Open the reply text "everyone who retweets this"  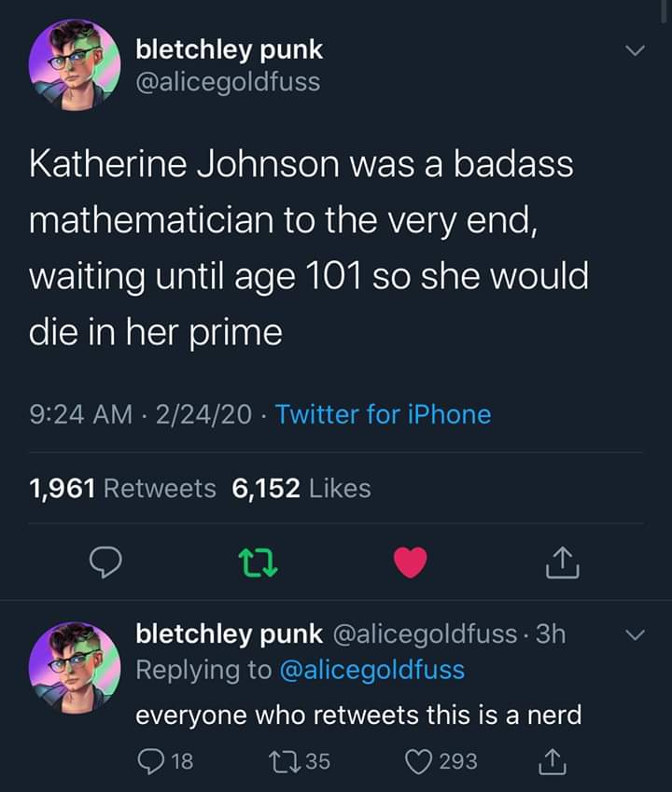point(358,716)
